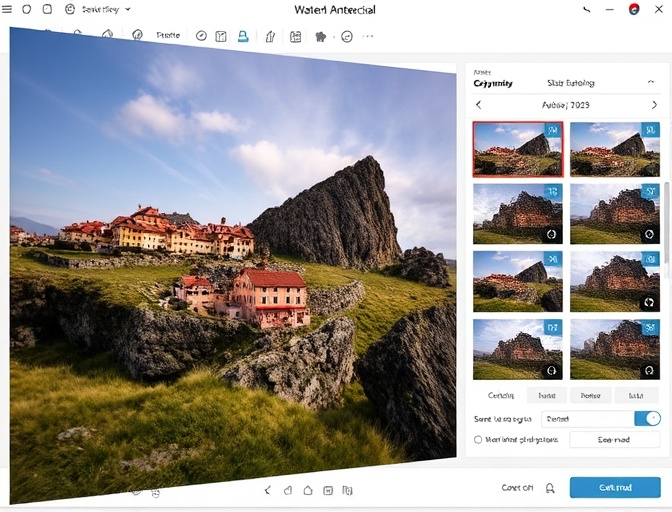Select the right thumbnail in the third gallery row
The width and height of the screenshot is (672, 512).
(615, 281)
